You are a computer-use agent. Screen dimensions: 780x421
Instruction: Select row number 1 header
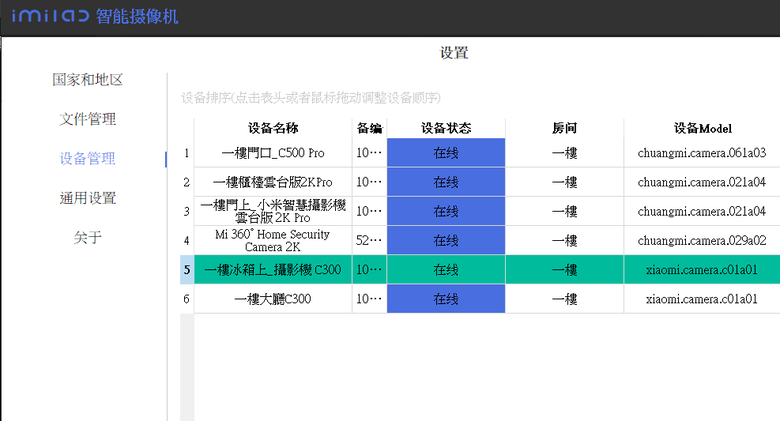[x=187, y=153]
